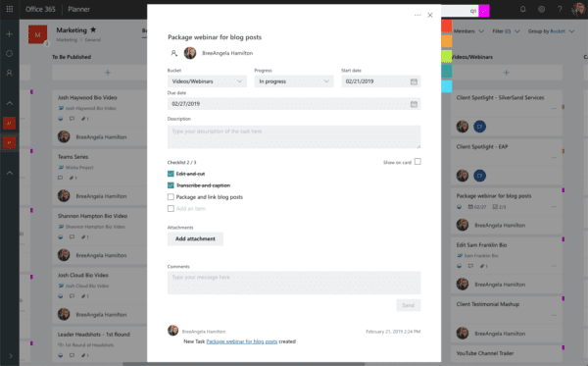Expand the sidebar with bottom arrow
This screenshot has height=366, width=588.
pos(10,355)
